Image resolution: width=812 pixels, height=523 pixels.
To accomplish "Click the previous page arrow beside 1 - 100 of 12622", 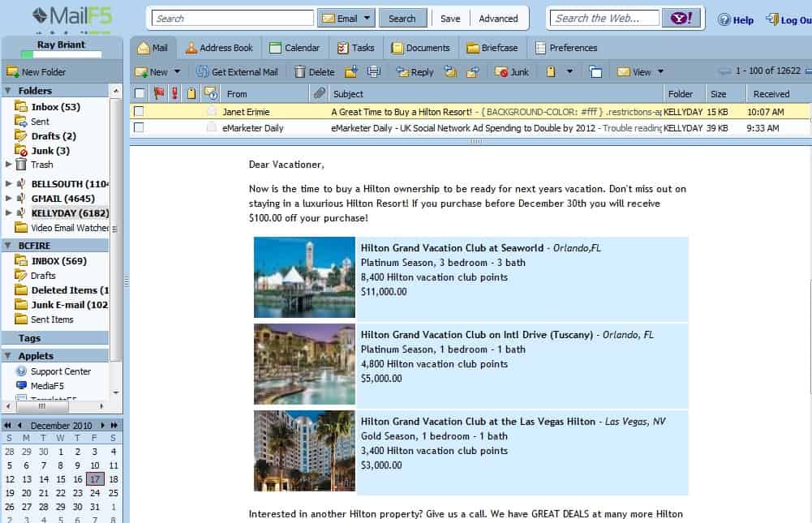I will (x=725, y=71).
